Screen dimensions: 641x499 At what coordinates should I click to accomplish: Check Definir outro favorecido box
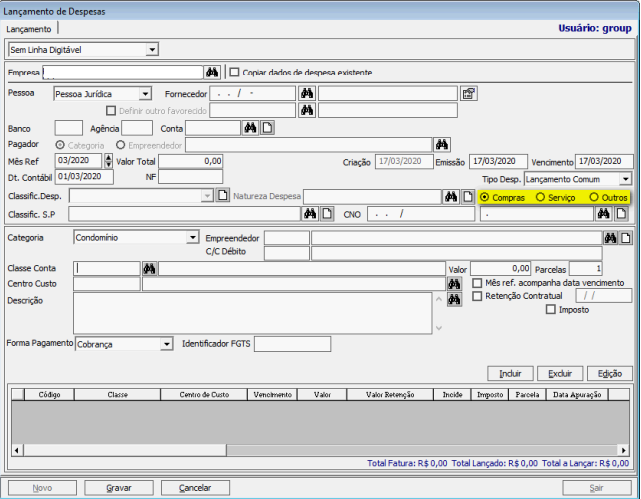[111, 110]
